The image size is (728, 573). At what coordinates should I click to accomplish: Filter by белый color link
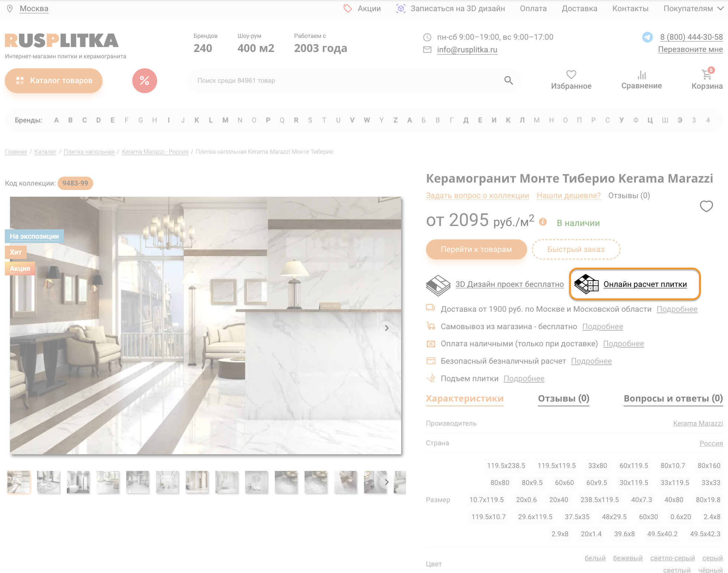point(595,558)
